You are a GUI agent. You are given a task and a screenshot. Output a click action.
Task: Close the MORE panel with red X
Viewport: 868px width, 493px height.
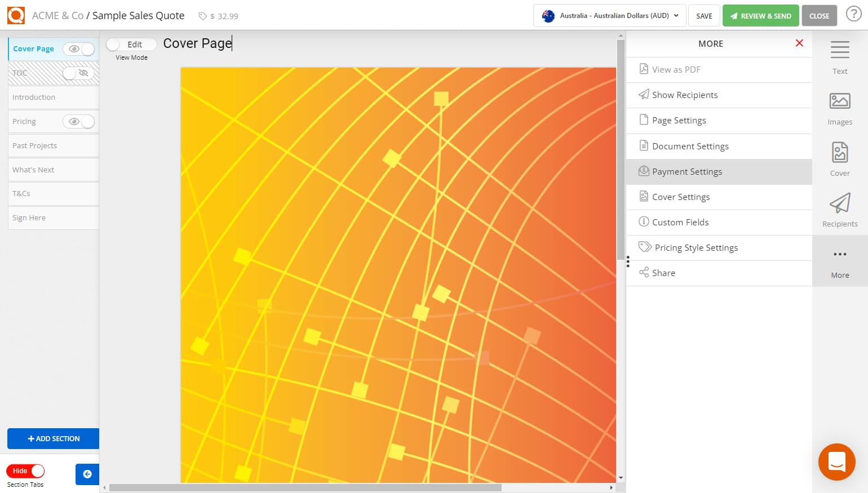click(x=799, y=43)
